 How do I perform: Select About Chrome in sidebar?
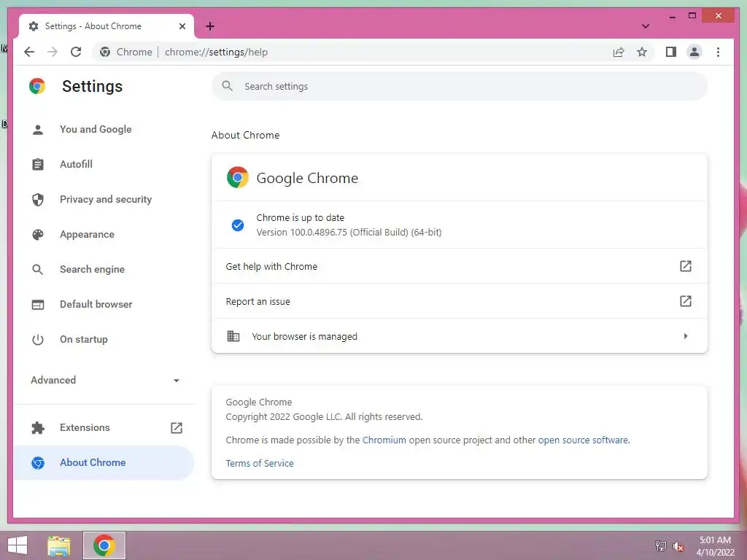click(x=104, y=462)
